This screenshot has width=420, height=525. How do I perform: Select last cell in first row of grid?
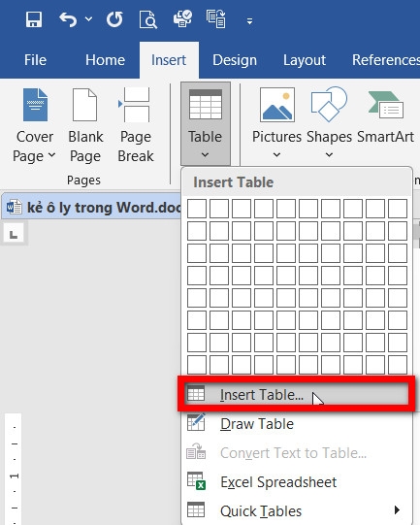tap(398, 209)
